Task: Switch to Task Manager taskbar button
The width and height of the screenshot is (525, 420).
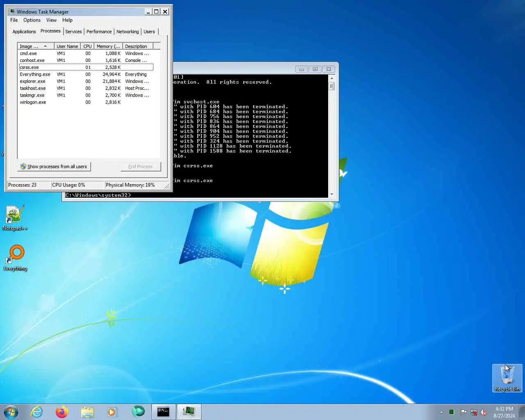Action: pyautogui.click(x=189, y=411)
